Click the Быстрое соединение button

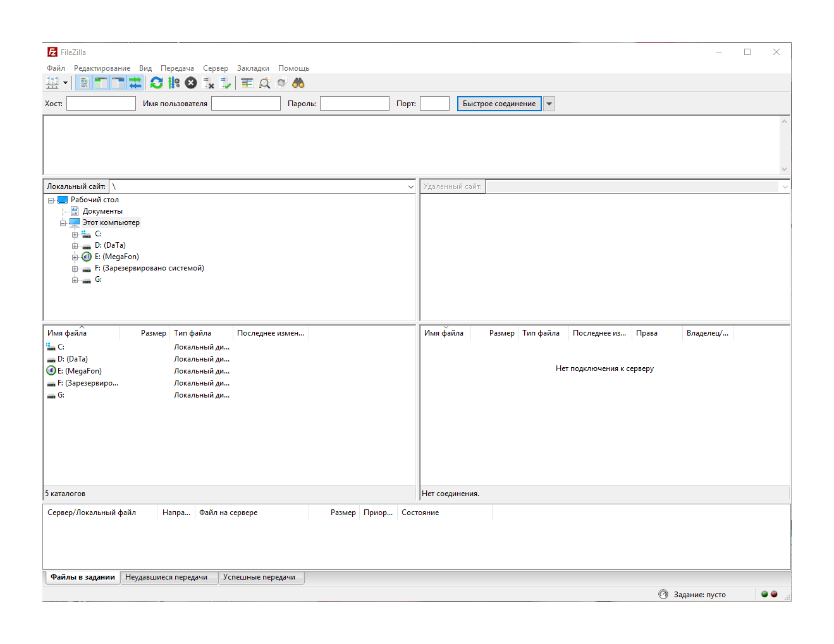pyautogui.click(x=500, y=104)
